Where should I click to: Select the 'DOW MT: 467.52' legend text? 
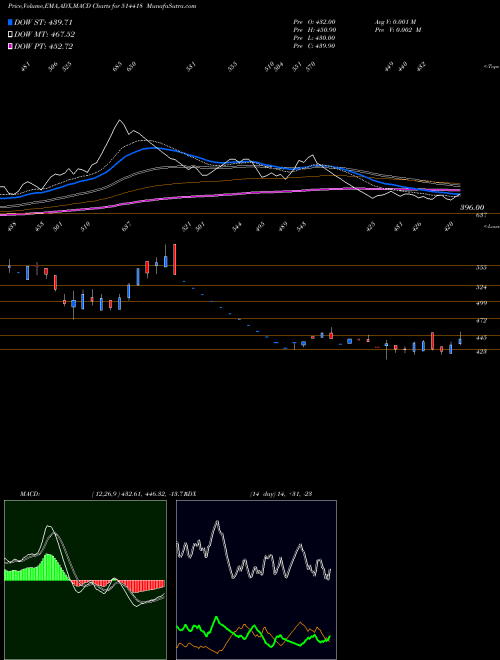(45, 35)
